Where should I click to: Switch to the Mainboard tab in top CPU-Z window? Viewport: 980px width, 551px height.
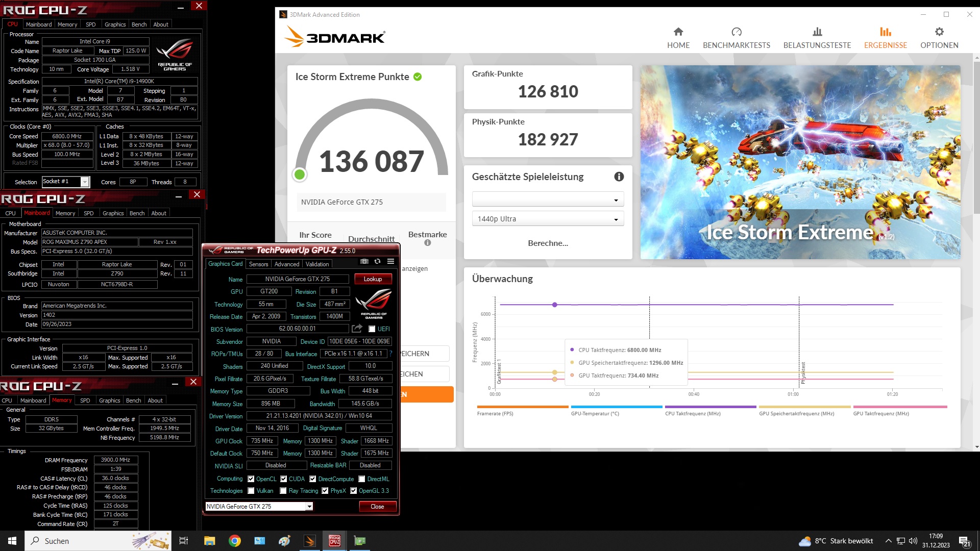(39, 24)
